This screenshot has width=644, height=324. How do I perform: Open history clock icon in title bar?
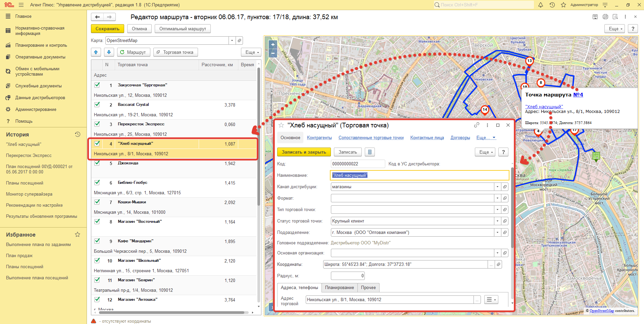[x=552, y=5]
